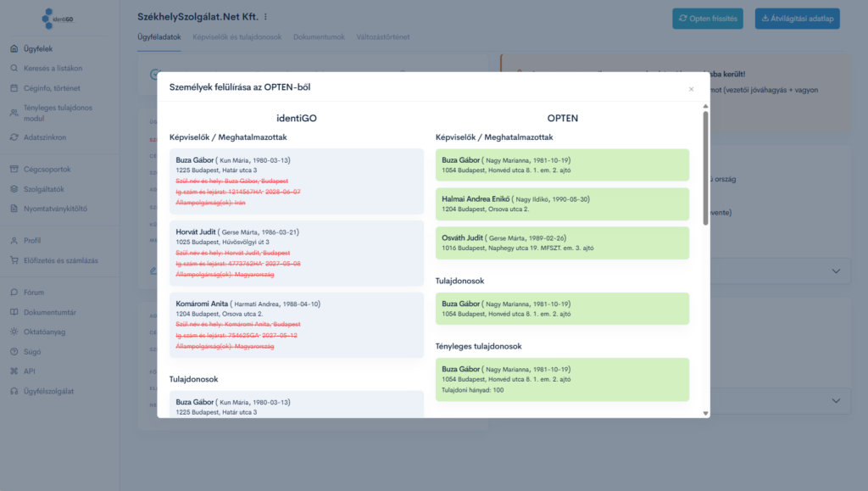The image size is (868, 491).
Task: Click the Opten frissítés button
Action: (x=708, y=19)
